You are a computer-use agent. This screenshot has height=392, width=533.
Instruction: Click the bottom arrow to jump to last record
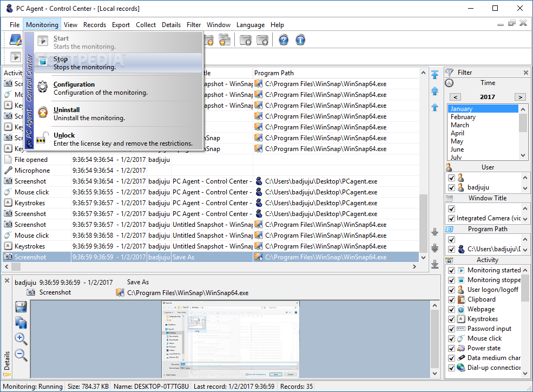coord(435,264)
